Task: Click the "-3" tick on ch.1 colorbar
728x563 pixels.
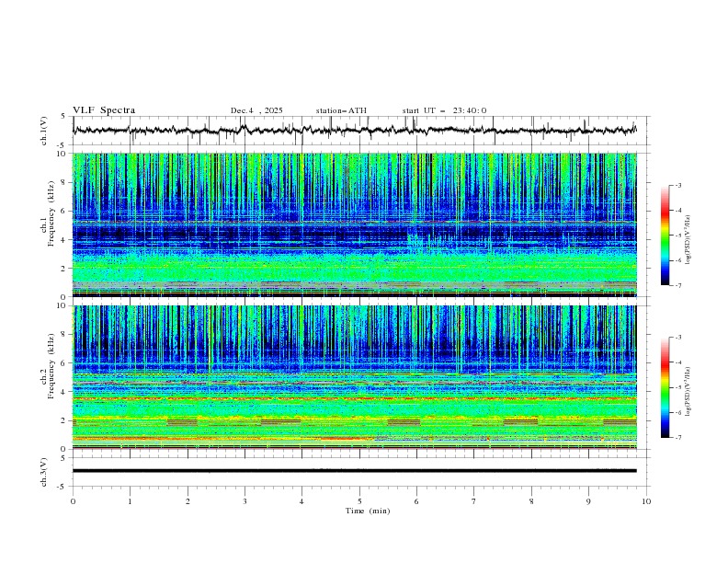Action: click(x=678, y=185)
